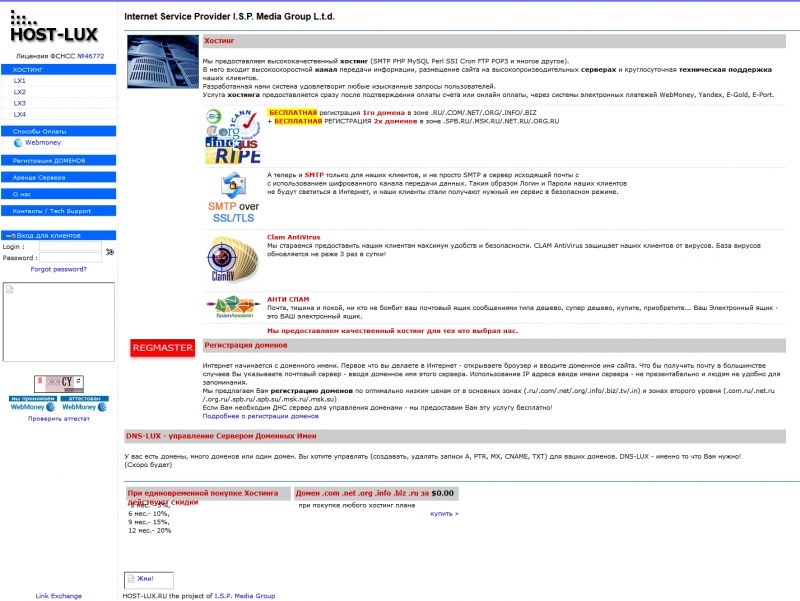Click the Forgot password? link
Screen dimensions: 800x601
pyautogui.click(x=59, y=269)
